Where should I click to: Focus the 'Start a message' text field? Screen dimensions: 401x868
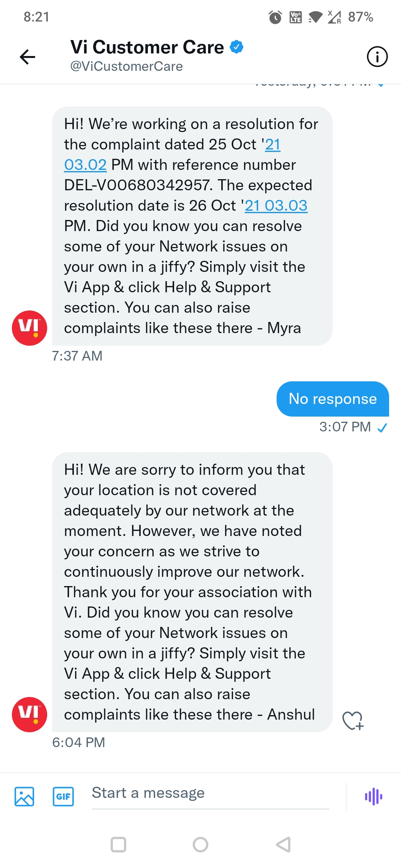click(x=210, y=793)
